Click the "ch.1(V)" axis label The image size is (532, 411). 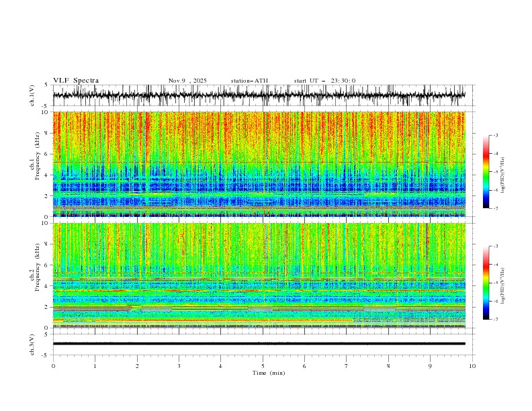pyautogui.click(x=32, y=95)
